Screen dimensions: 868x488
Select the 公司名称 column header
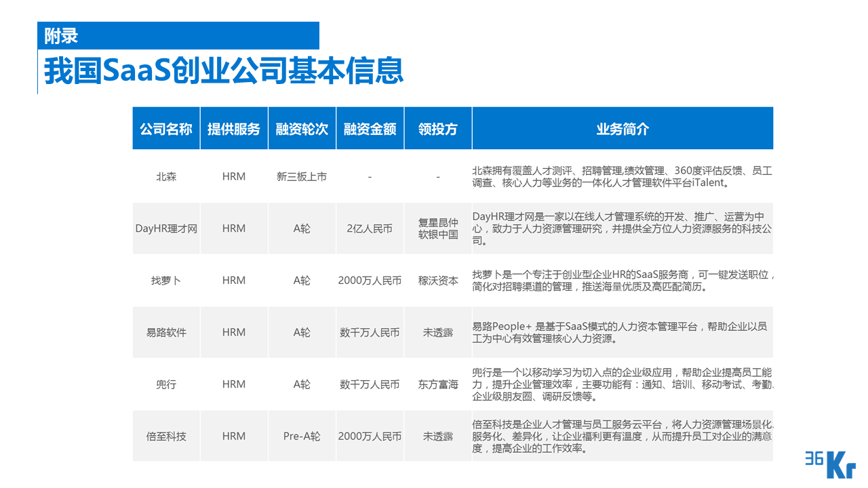[x=166, y=128]
